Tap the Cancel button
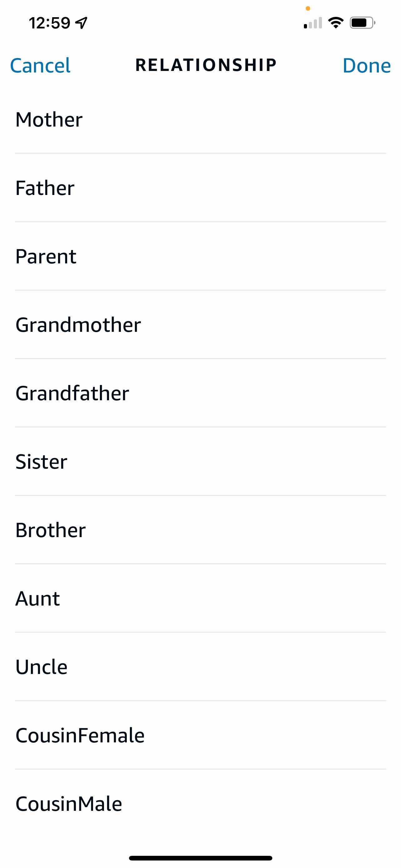The width and height of the screenshot is (401, 868). tap(40, 65)
